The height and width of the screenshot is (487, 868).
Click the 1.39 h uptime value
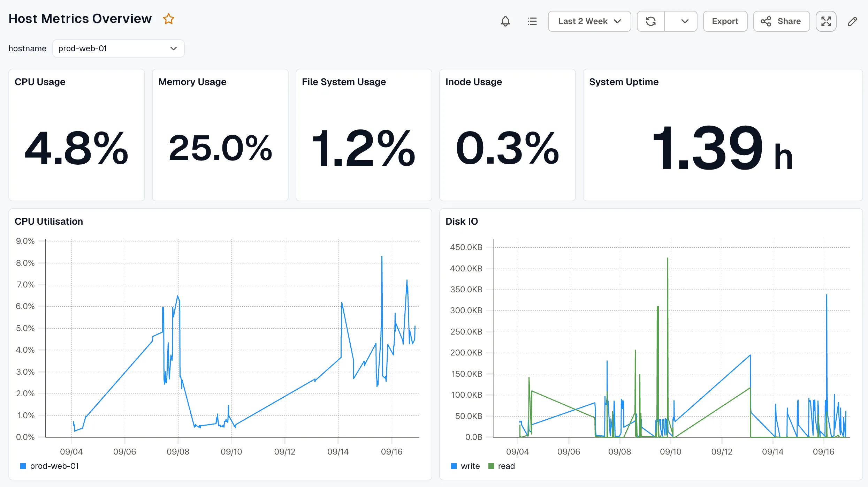pos(723,148)
